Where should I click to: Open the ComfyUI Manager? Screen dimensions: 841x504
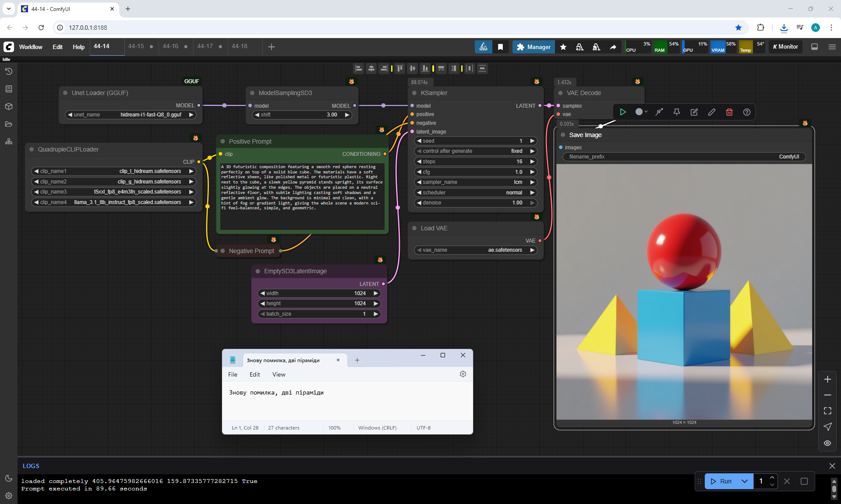pyautogui.click(x=533, y=47)
